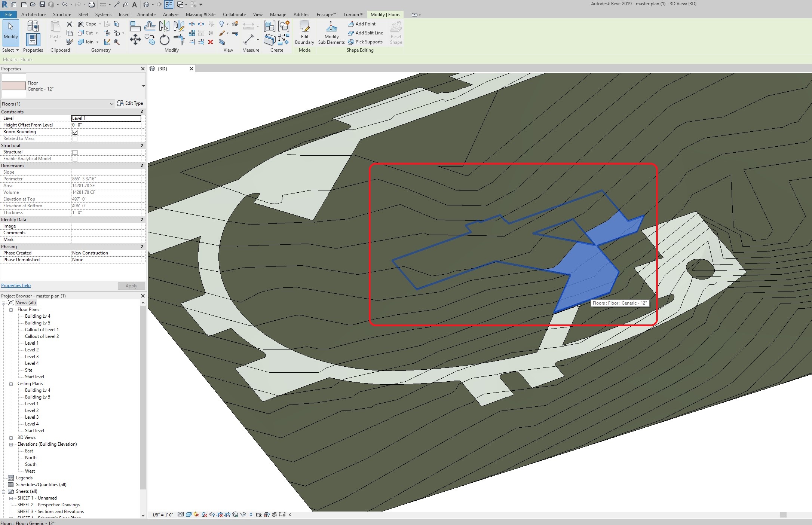Viewport: 812px width, 525px height.
Task: Open the Enscape ribbon tab
Action: point(326,15)
